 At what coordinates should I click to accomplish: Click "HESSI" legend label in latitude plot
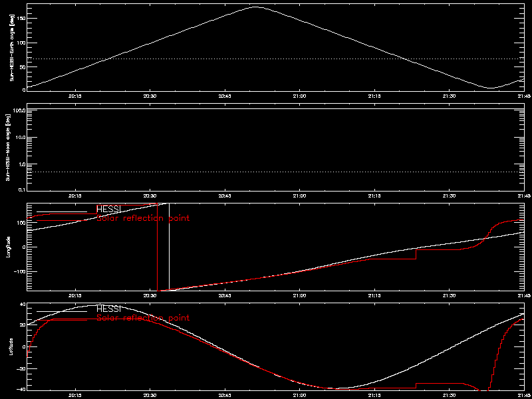coord(108,309)
